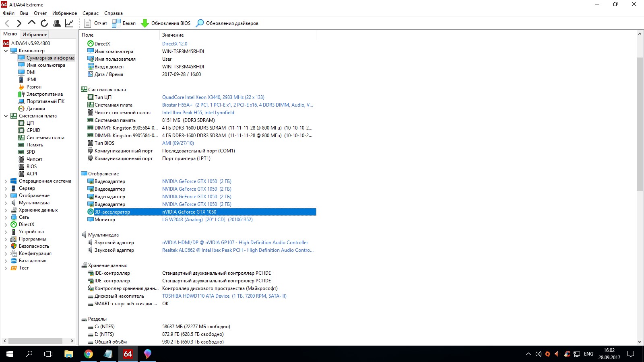Go back with the toolbar left arrow
644x362 pixels.
coord(7,23)
